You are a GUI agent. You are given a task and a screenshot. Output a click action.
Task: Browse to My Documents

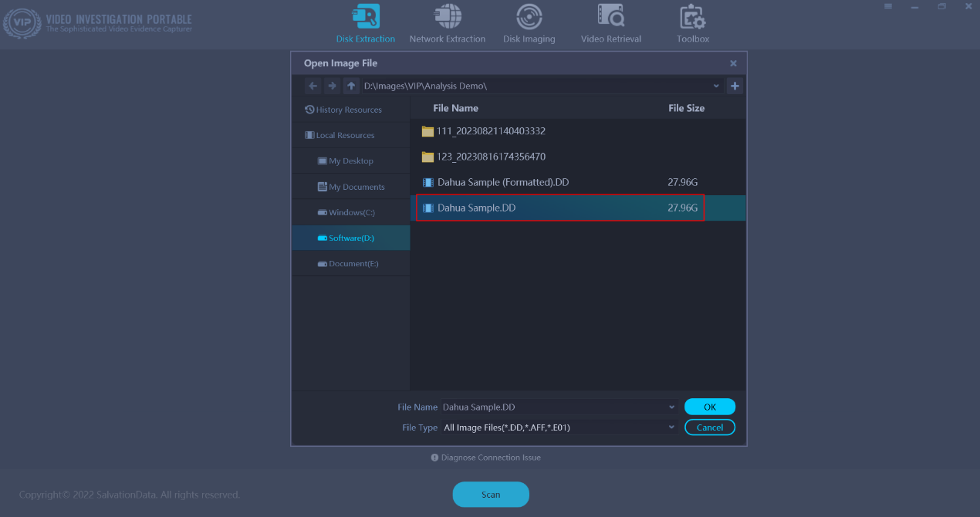(x=351, y=187)
